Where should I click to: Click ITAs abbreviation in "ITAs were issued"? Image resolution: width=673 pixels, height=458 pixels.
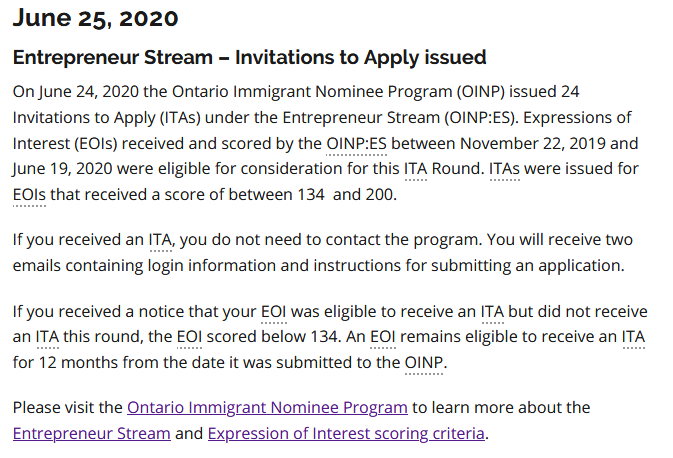[505, 169]
